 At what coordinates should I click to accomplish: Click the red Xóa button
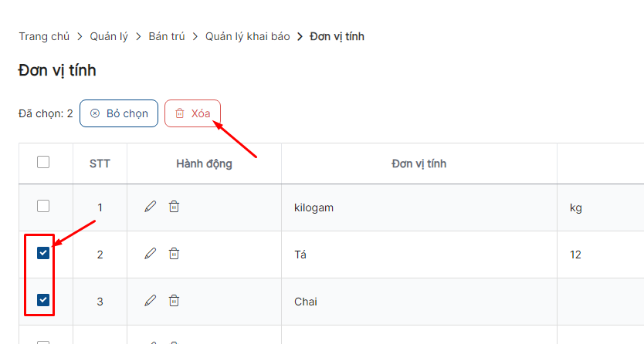coord(192,113)
